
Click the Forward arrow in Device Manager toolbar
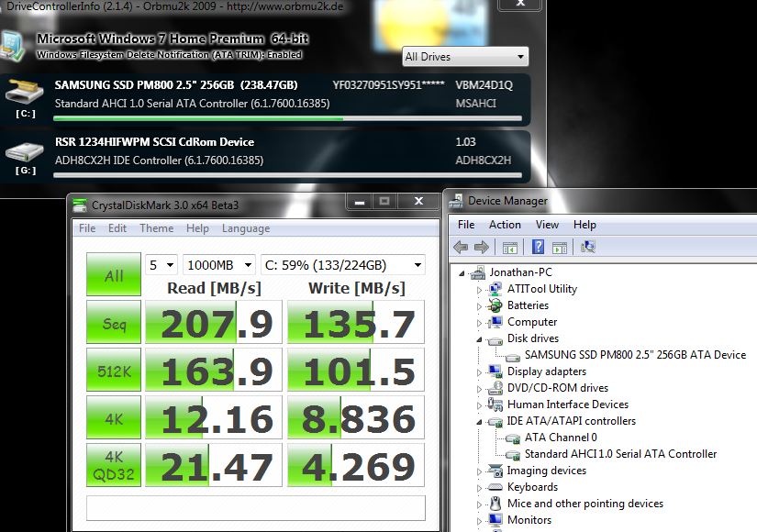(482, 247)
